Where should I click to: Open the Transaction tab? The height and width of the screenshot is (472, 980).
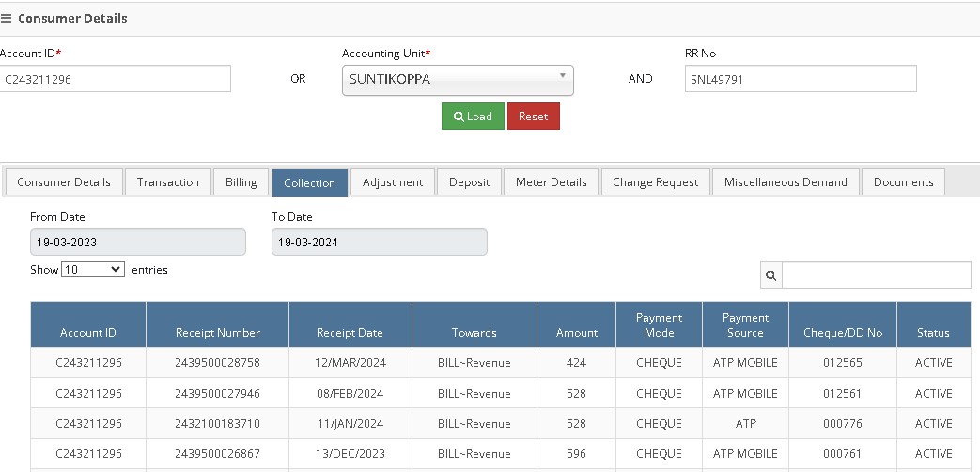tap(167, 181)
